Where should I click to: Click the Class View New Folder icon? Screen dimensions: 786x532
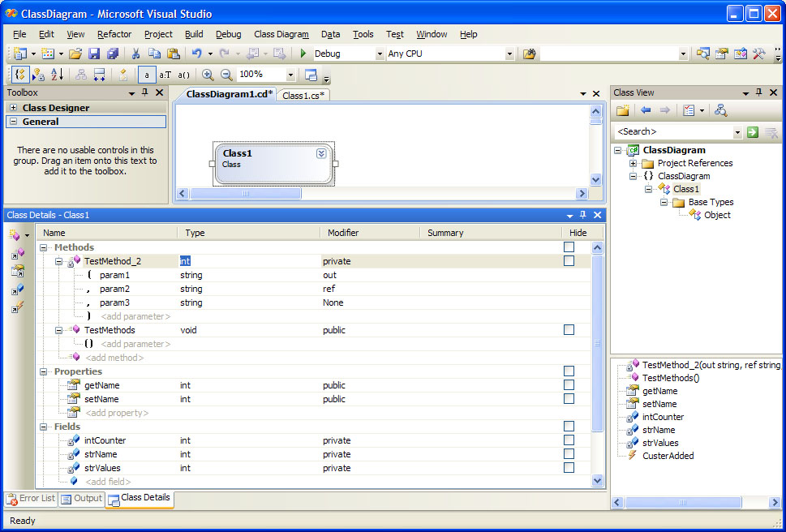tap(623, 111)
